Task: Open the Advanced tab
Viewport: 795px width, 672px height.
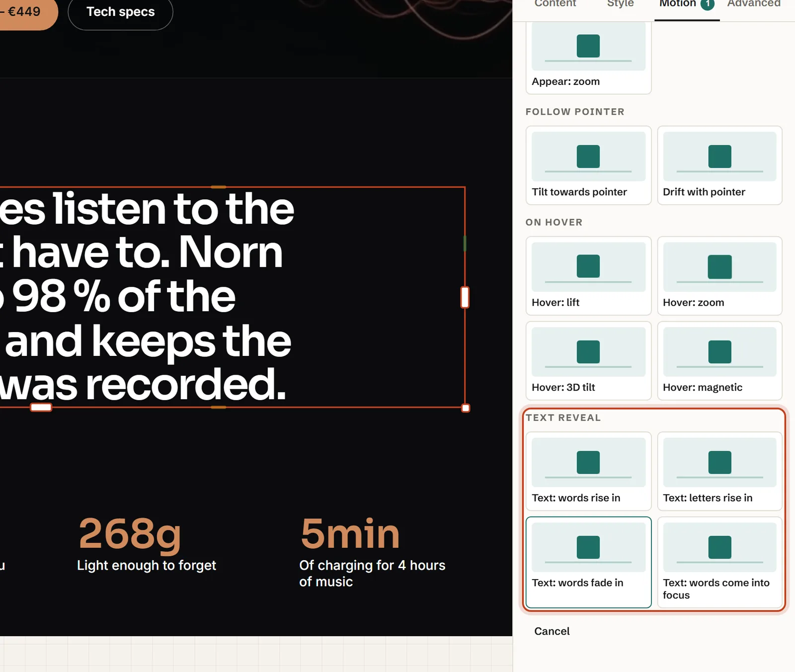Action: click(754, 4)
